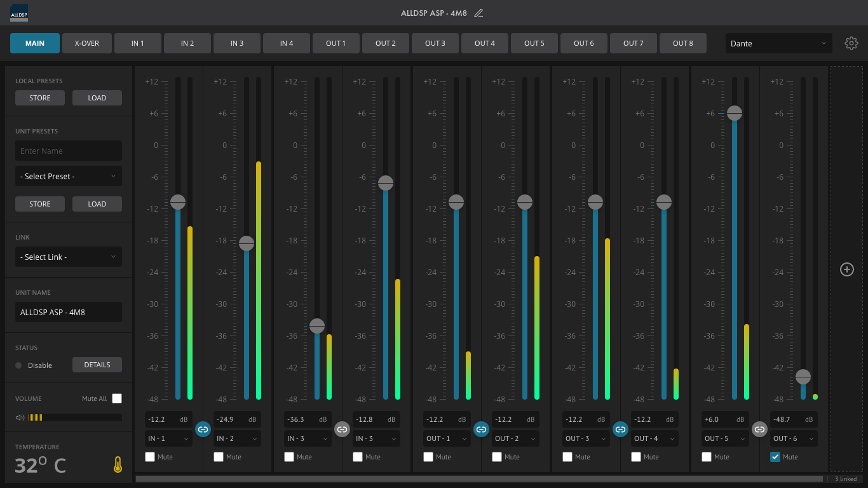This screenshot has height=488, width=868.
Task: Mute the IN-1 channel
Action: (150, 457)
